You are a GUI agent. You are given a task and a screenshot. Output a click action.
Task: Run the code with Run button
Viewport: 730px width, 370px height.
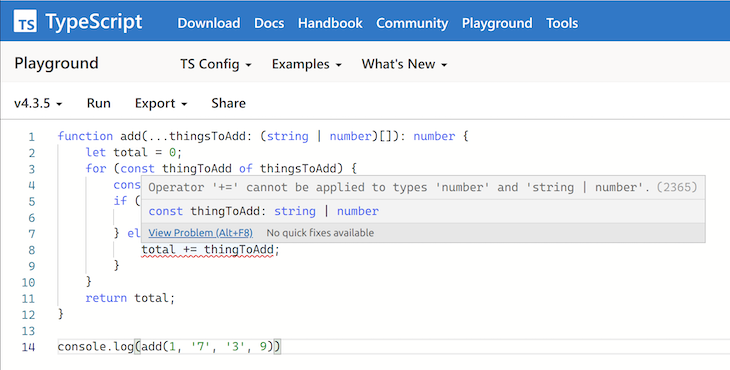[x=98, y=103]
